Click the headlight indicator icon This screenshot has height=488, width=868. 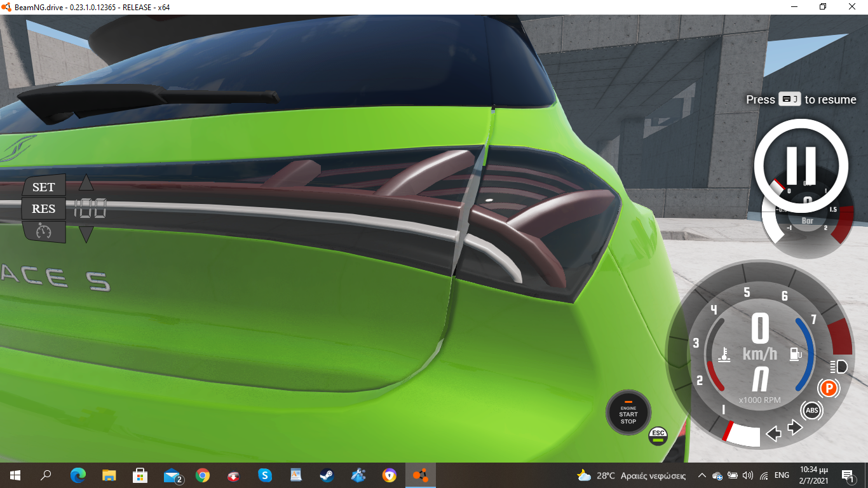point(839,366)
